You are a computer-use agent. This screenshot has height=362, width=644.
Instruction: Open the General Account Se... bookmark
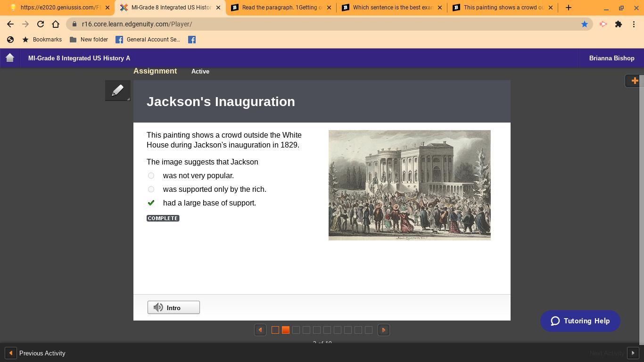(x=148, y=40)
